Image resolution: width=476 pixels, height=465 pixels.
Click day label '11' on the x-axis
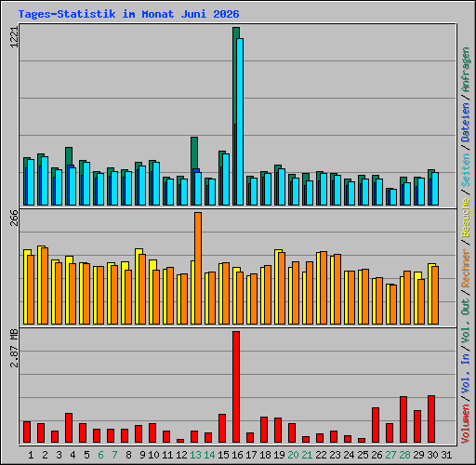pos(167,455)
